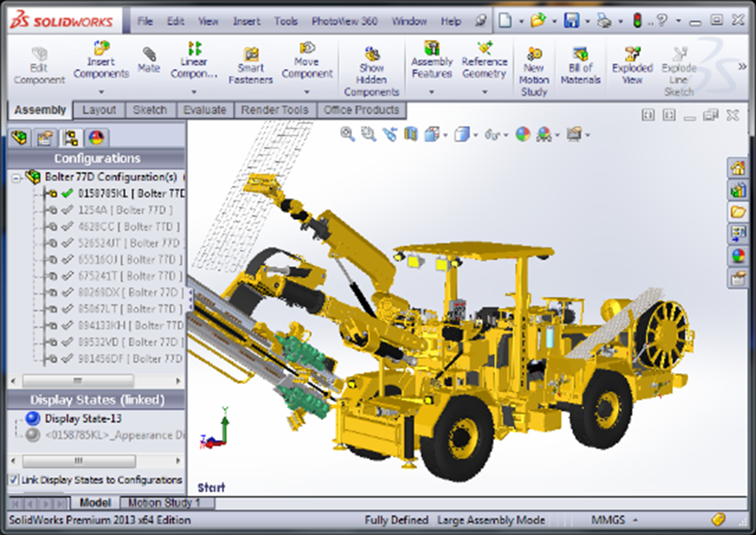This screenshot has height=535, width=756.
Task: Open the Tools menu
Action: click(286, 21)
